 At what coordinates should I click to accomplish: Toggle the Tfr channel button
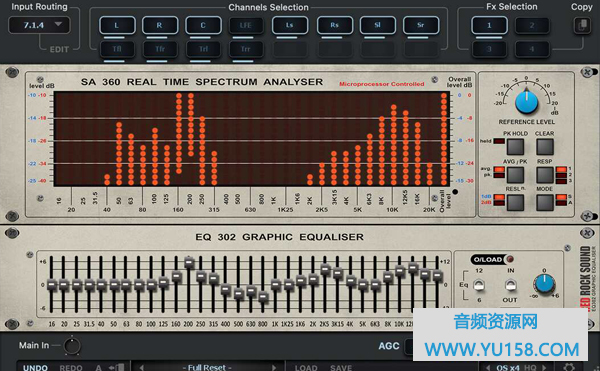160,49
